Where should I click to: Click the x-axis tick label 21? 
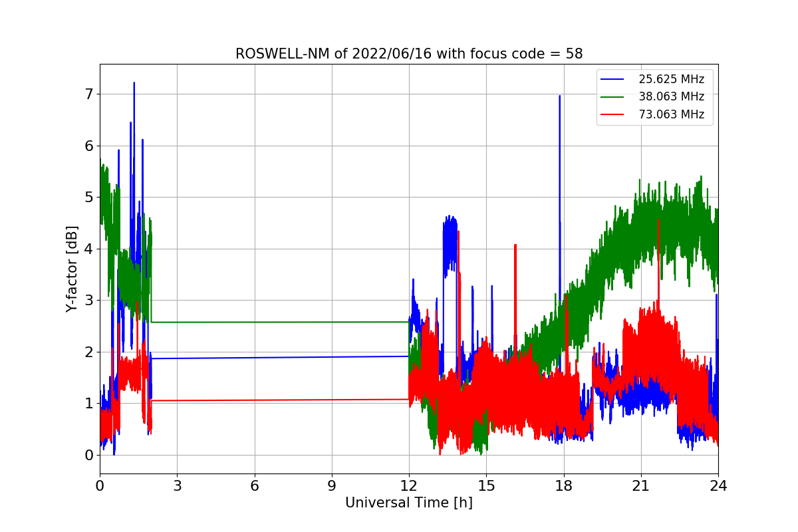pos(641,486)
